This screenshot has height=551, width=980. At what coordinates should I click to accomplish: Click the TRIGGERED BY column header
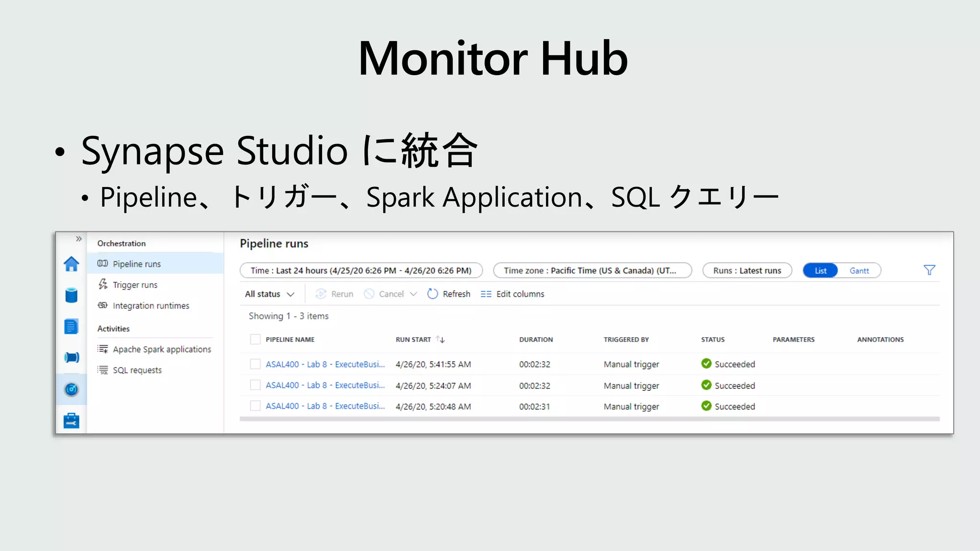point(626,340)
